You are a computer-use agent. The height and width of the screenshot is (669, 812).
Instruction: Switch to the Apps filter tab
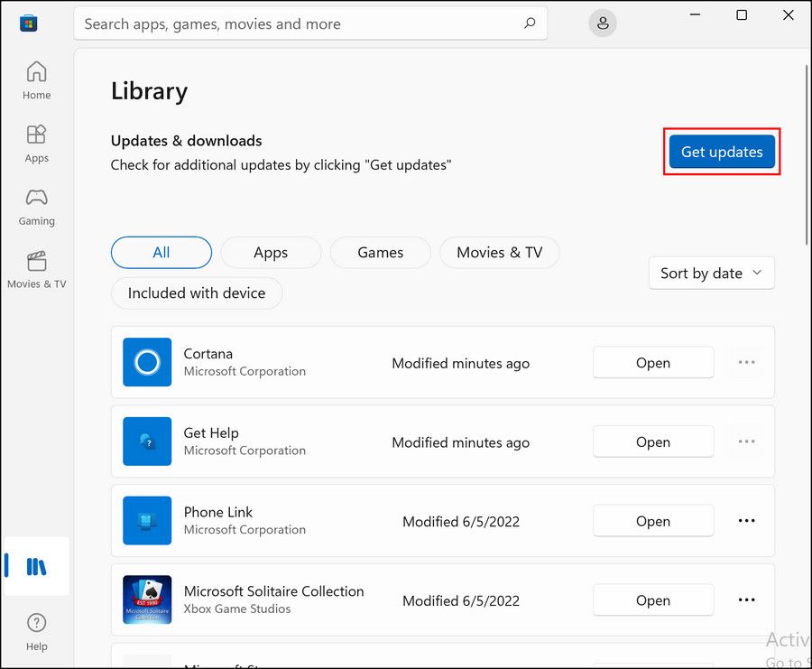(271, 253)
